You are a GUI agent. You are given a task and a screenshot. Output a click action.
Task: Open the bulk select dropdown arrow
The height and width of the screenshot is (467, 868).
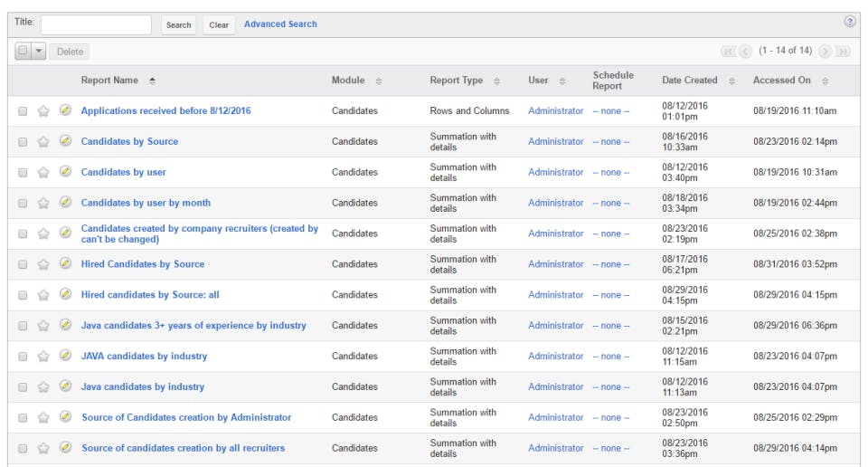pyautogui.click(x=39, y=52)
